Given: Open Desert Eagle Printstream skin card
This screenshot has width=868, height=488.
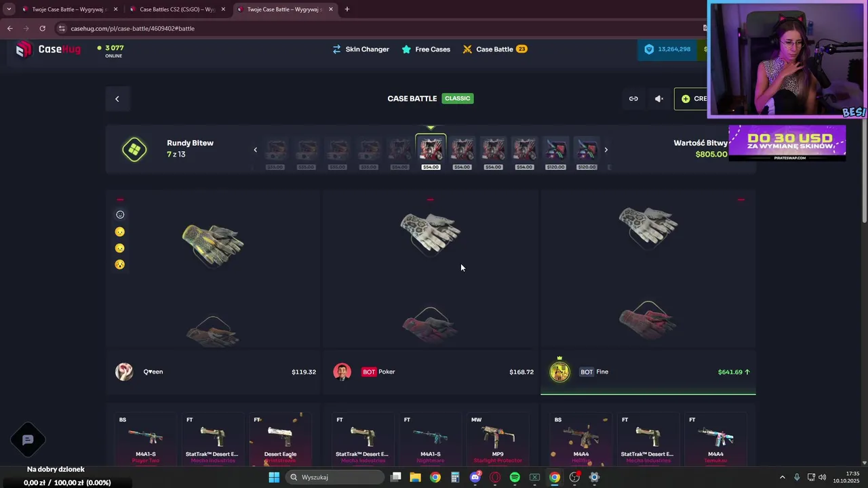Looking at the screenshot, I should click(x=280, y=439).
